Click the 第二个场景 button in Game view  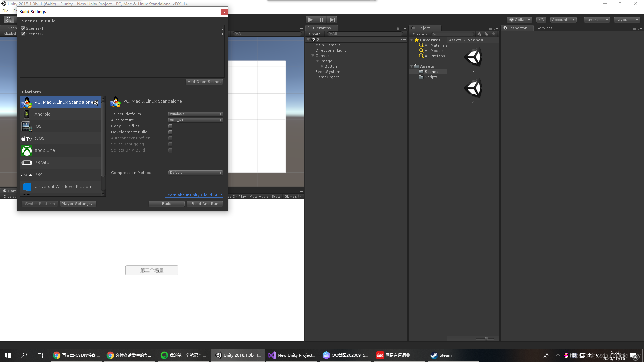pyautogui.click(x=152, y=270)
